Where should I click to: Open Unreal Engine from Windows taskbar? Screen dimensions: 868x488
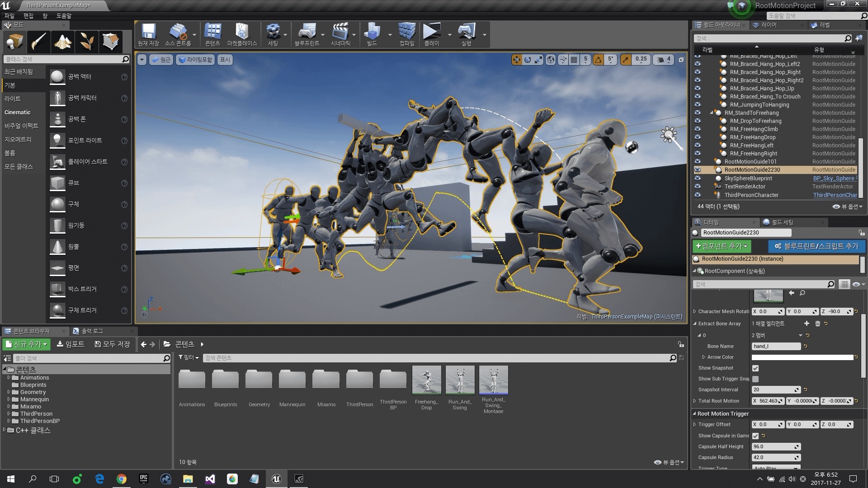[276, 479]
